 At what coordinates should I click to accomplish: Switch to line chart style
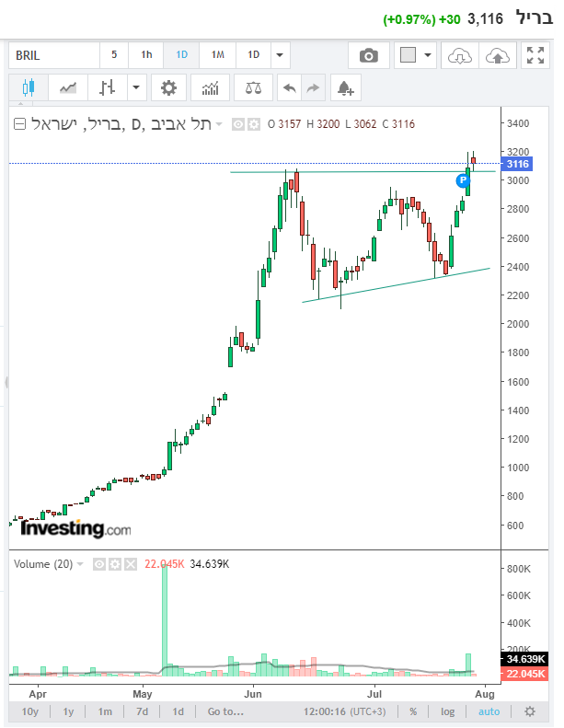pyautogui.click(x=68, y=87)
